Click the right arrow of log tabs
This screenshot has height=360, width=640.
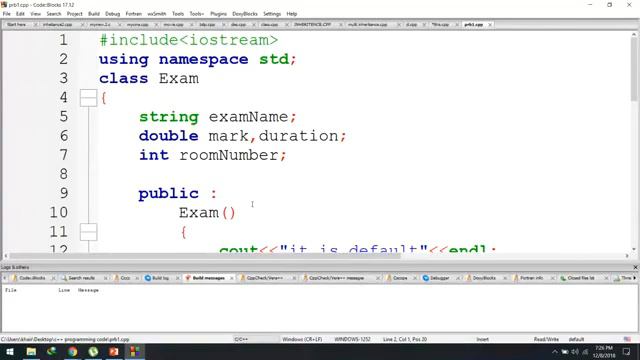635,278
